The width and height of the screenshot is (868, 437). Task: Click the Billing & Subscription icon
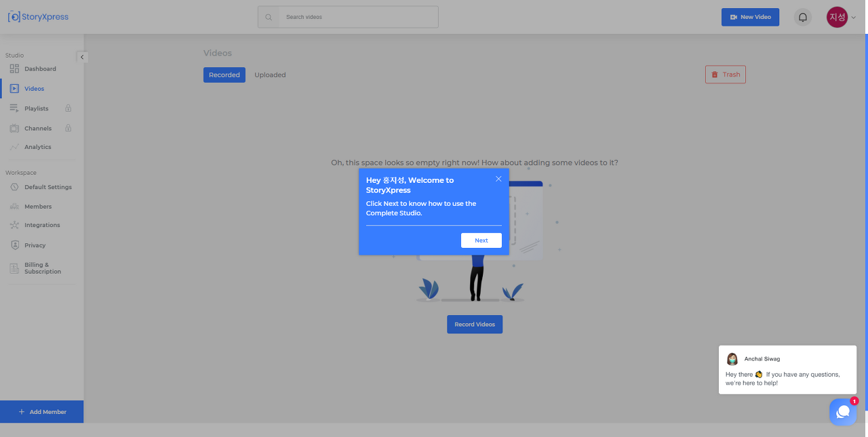[14, 268]
